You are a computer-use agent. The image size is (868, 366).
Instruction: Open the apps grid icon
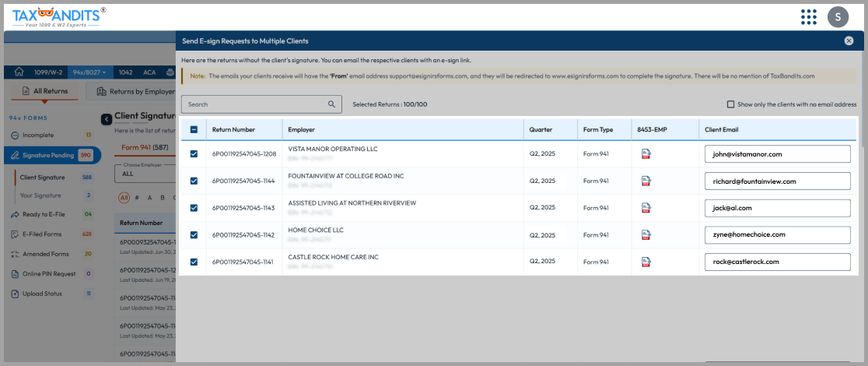click(809, 16)
